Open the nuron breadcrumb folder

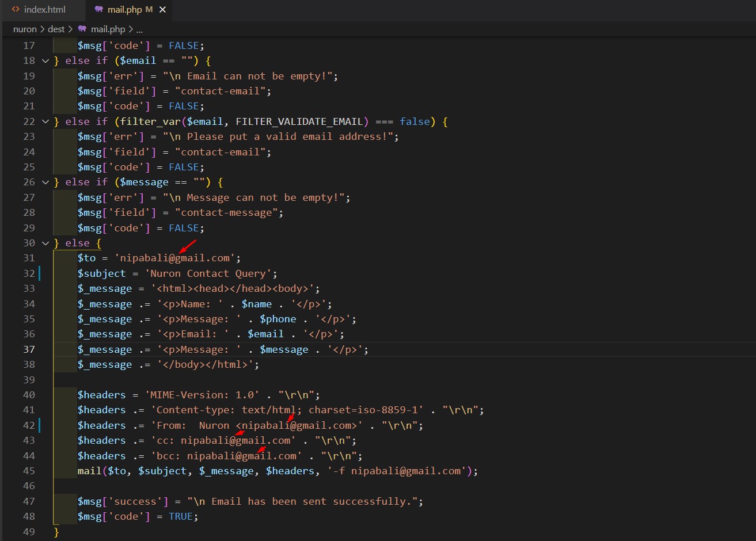click(25, 29)
